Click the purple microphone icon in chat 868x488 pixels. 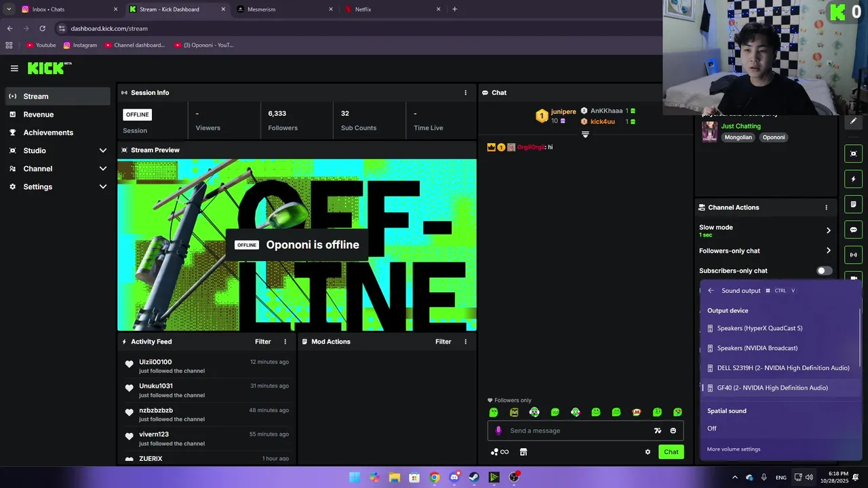498,430
